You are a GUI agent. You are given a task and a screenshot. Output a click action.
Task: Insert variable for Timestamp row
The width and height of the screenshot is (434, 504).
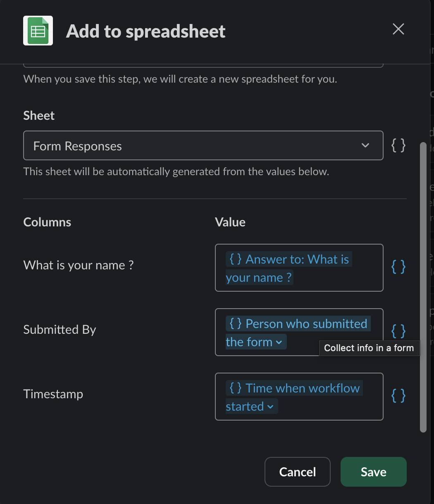click(398, 396)
